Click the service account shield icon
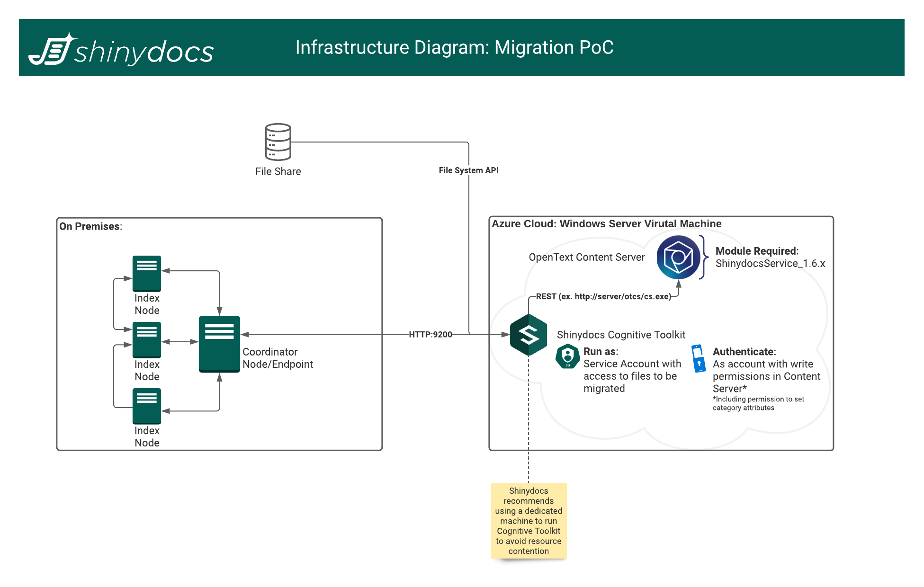Viewport: 924px width, 587px height. [x=567, y=356]
